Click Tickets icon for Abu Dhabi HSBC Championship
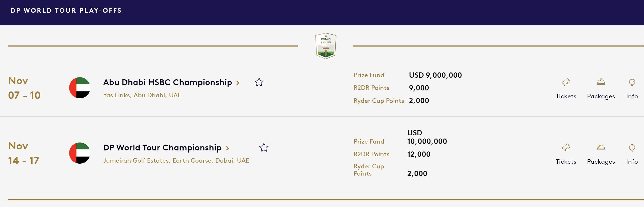644x207 pixels. (x=566, y=82)
